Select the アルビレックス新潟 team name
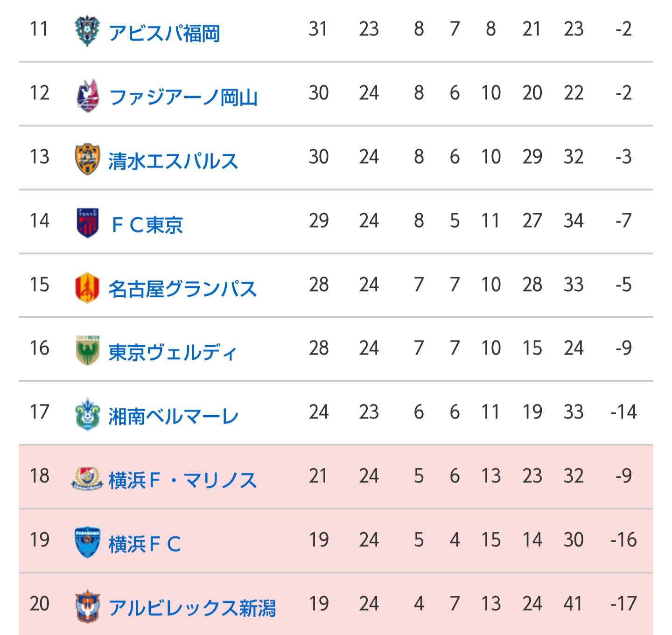The height and width of the screenshot is (635, 672). coord(192,608)
